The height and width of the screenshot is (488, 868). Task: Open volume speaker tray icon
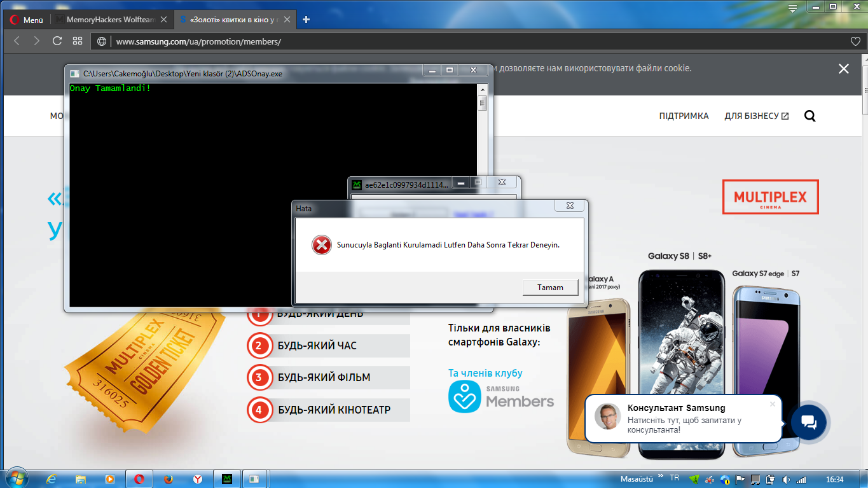[x=786, y=479]
